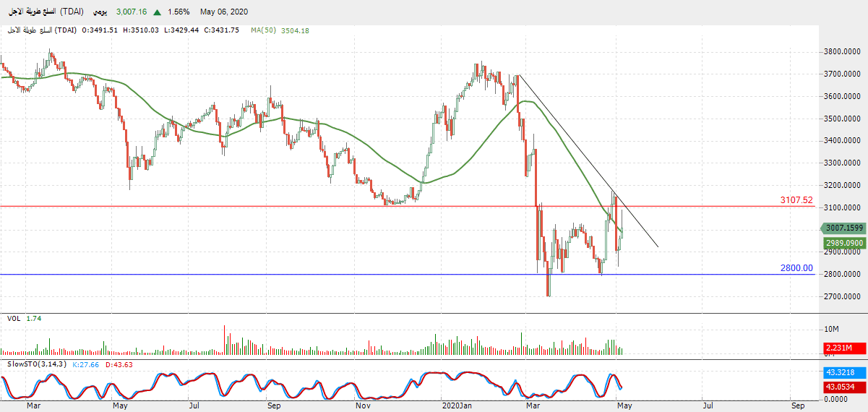Click the red stochastic tag 43.0534
This screenshot has width=868, height=412.
(844, 387)
